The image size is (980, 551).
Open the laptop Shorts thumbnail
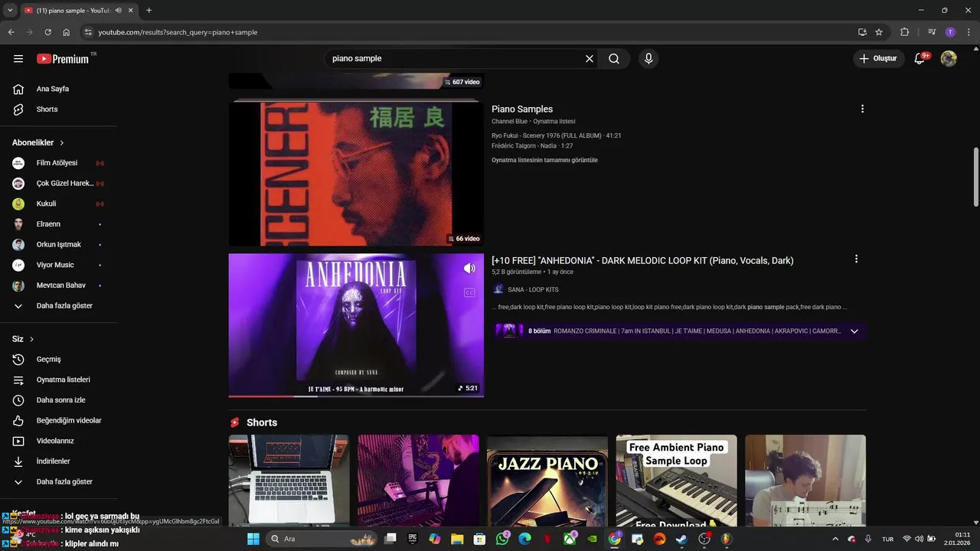click(289, 481)
